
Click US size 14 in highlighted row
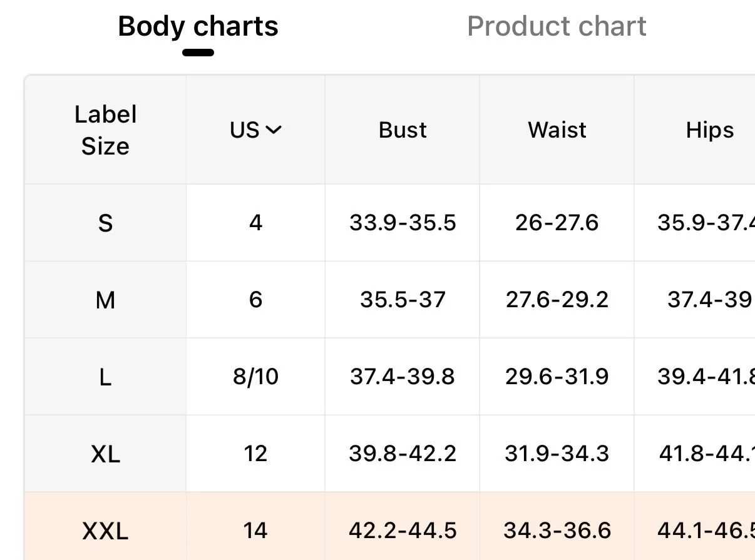click(x=255, y=531)
